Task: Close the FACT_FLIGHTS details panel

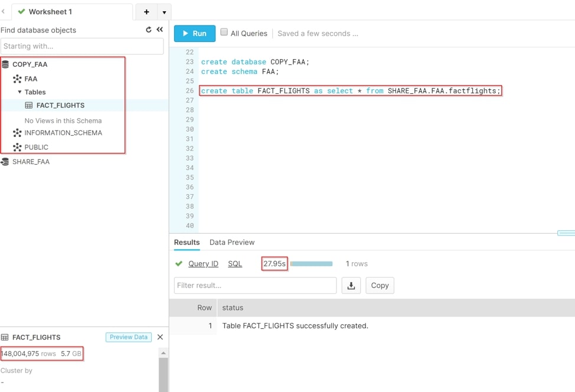Action: coord(160,337)
